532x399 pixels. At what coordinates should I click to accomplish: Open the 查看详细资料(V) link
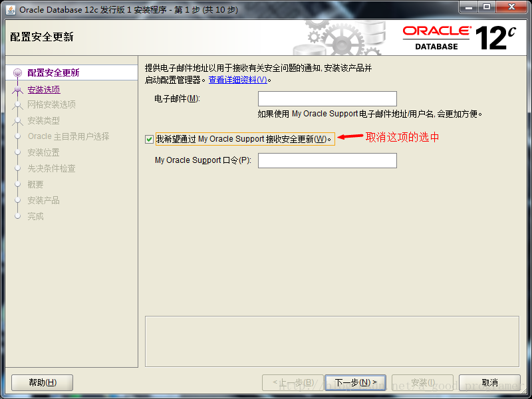click(238, 80)
